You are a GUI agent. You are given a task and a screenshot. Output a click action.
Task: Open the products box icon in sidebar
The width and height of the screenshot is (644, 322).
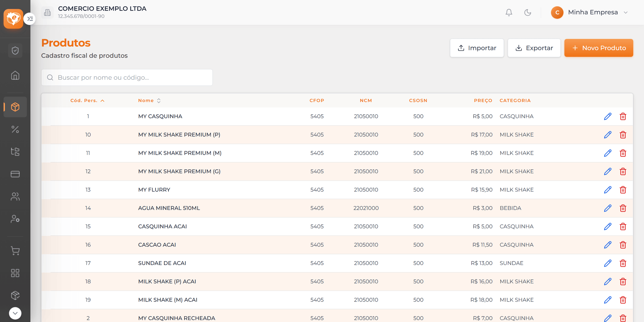[x=15, y=107]
